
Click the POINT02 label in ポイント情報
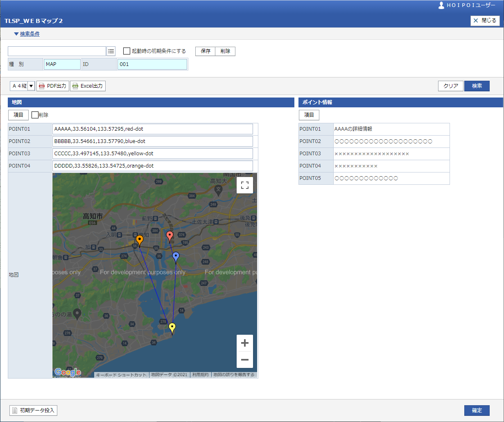pyautogui.click(x=316, y=141)
